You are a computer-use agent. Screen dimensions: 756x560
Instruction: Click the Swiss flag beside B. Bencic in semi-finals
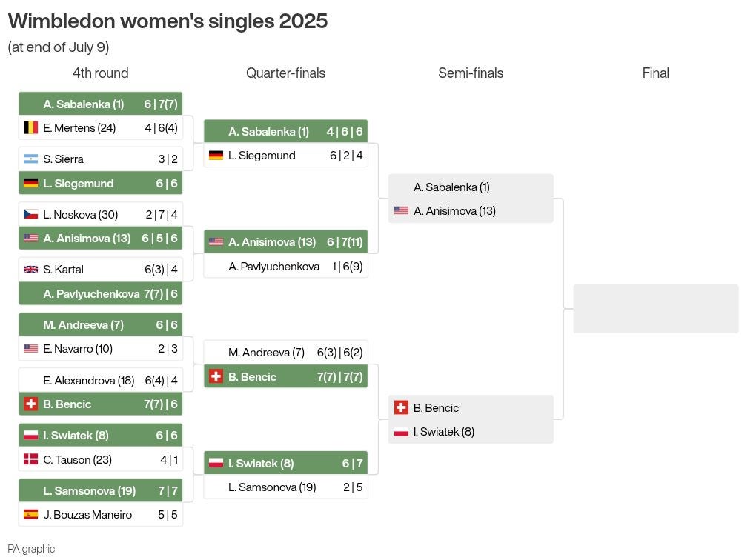tap(401, 407)
